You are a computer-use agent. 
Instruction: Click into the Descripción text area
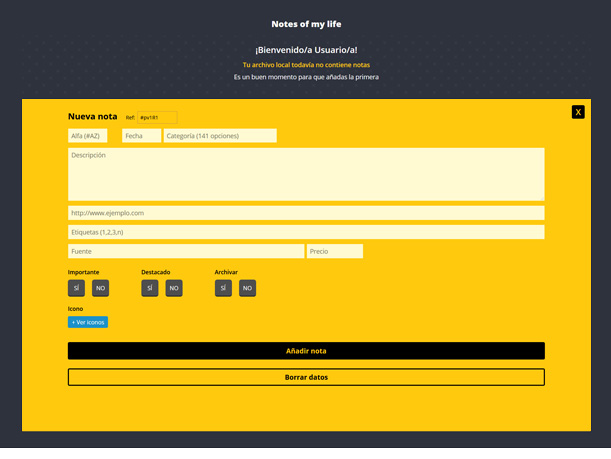click(306, 174)
